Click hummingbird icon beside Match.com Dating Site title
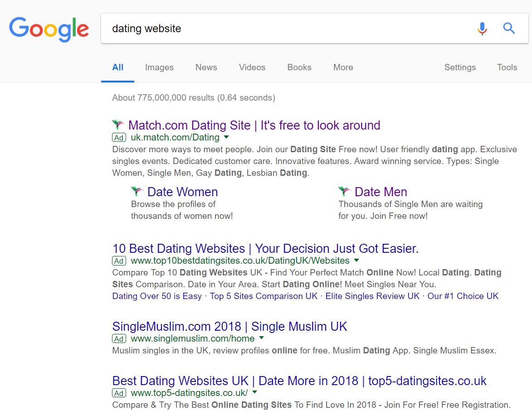Screen dimensions: 532x420 point(118,125)
